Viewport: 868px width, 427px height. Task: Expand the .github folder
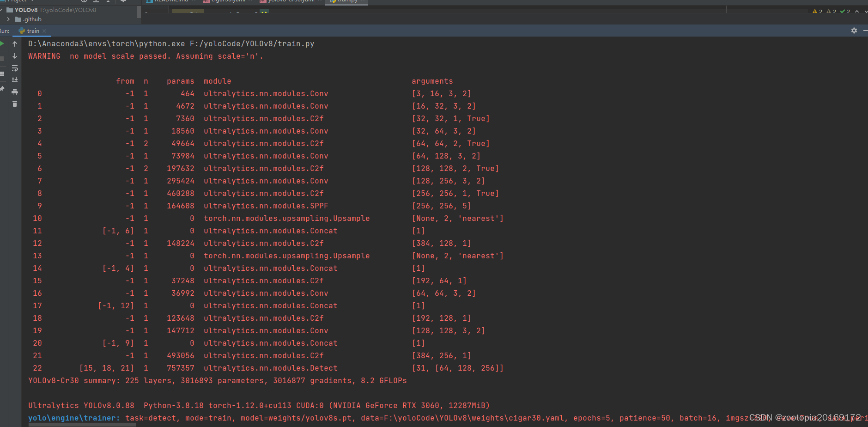[x=8, y=19]
